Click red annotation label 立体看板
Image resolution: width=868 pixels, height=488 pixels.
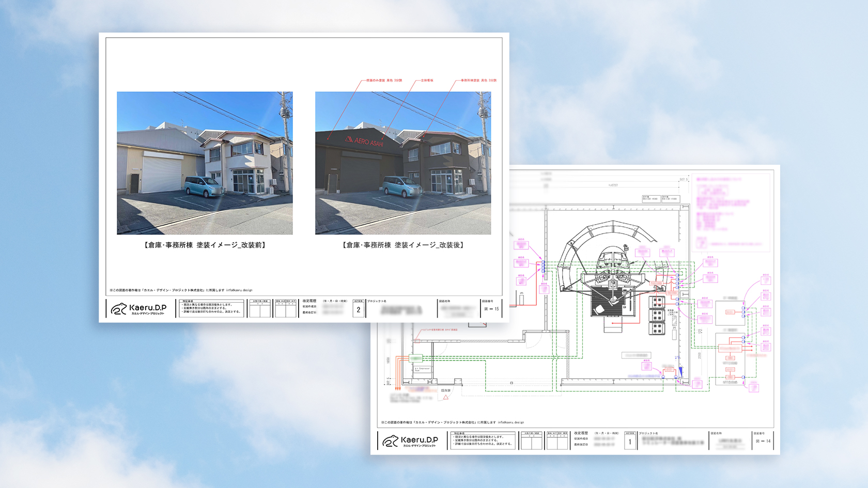tap(427, 81)
